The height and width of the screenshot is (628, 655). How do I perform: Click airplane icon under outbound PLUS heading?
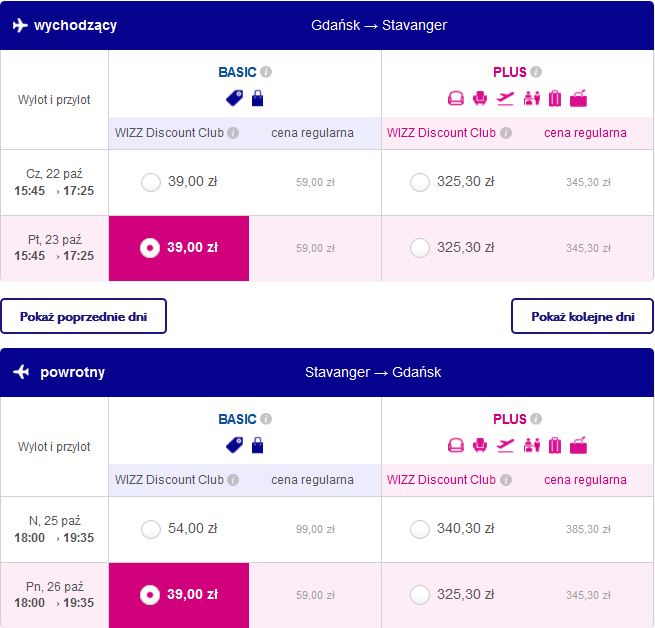click(505, 98)
